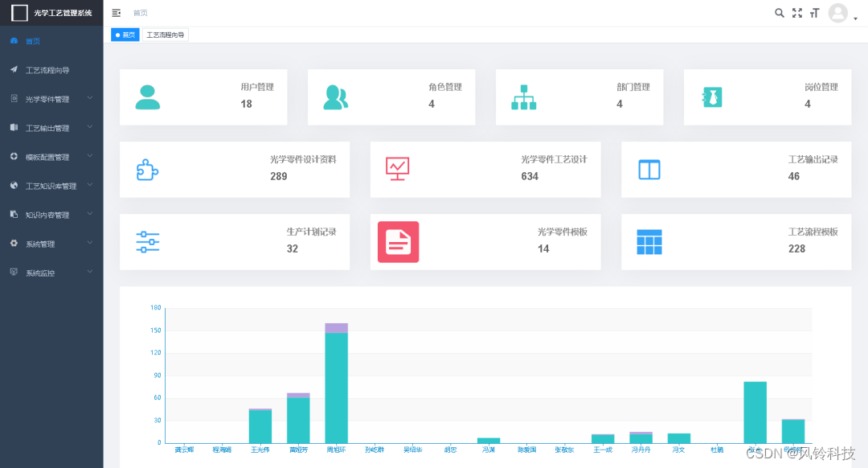Click the dashboard icon next to 首页
This screenshot has width=868, height=468.
(x=14, y=40)
